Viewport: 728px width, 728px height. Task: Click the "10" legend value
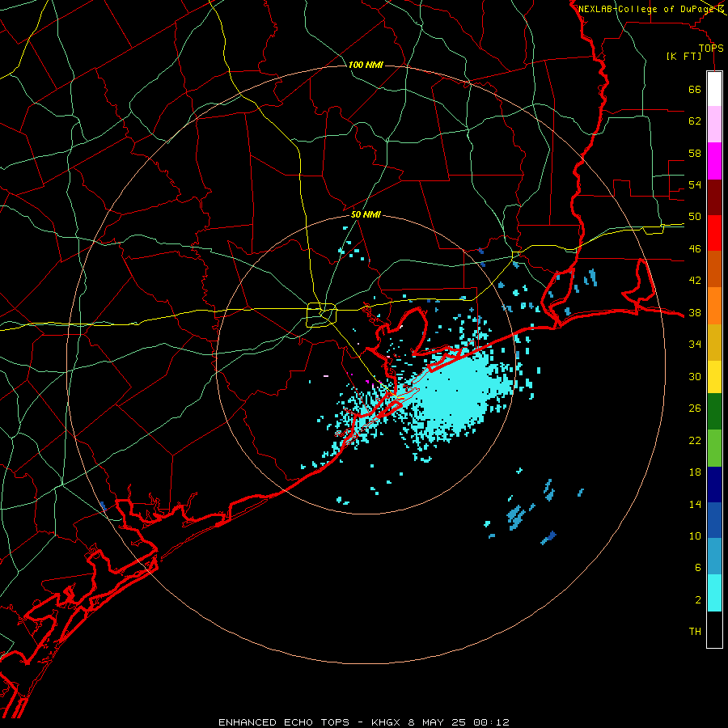pos(695,536)
